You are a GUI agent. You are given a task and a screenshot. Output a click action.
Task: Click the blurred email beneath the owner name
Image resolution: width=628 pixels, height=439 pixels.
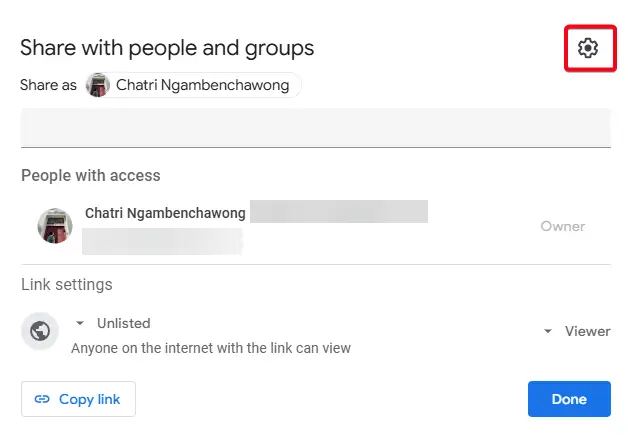tap(163, 241)
